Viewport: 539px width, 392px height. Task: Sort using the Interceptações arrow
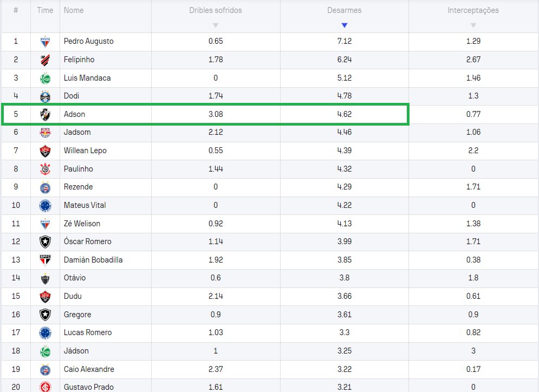click(x=473, y=25)
